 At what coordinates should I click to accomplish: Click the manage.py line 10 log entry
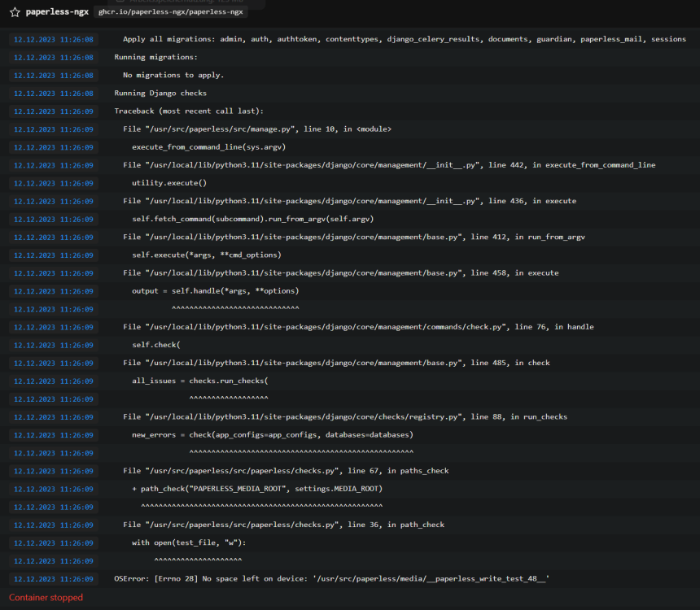click(257, 129)
